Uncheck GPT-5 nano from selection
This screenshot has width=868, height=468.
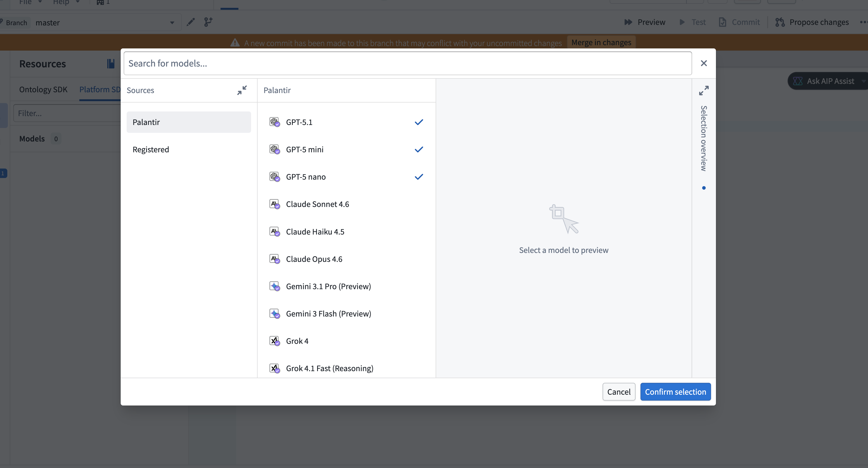click(419, 177)
